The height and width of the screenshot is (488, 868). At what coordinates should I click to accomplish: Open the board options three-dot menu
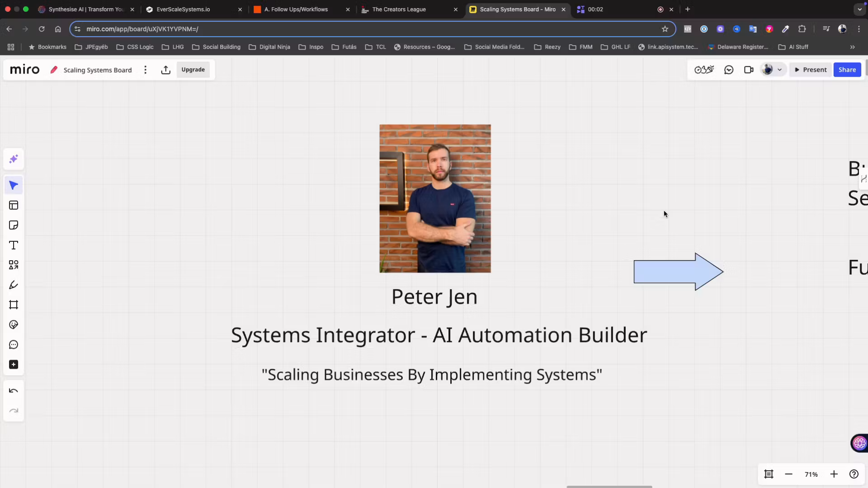146,70
